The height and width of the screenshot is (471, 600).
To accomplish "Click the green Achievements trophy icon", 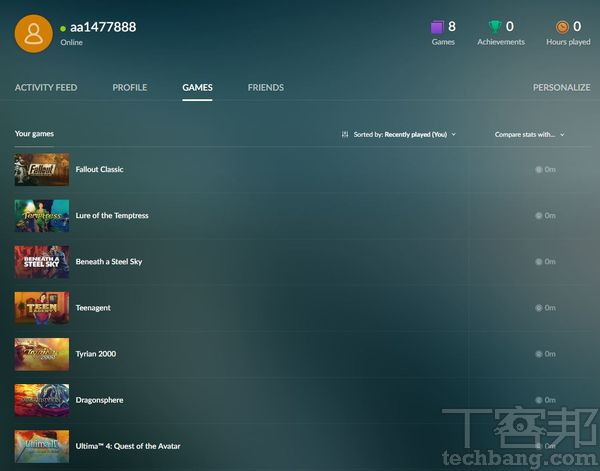I will [x=495, y=27].
